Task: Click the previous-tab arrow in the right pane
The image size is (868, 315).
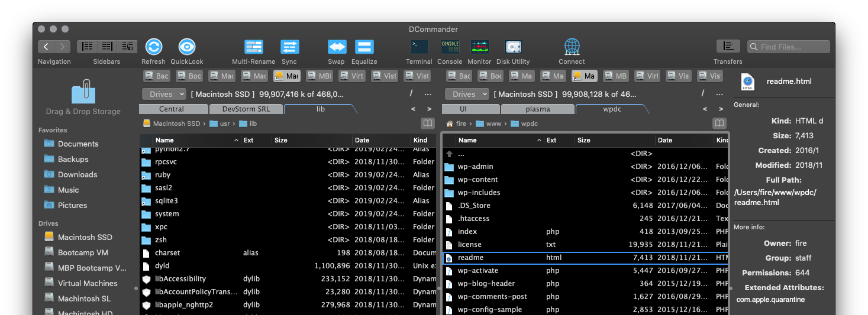Action: click(x=705, y=109)
